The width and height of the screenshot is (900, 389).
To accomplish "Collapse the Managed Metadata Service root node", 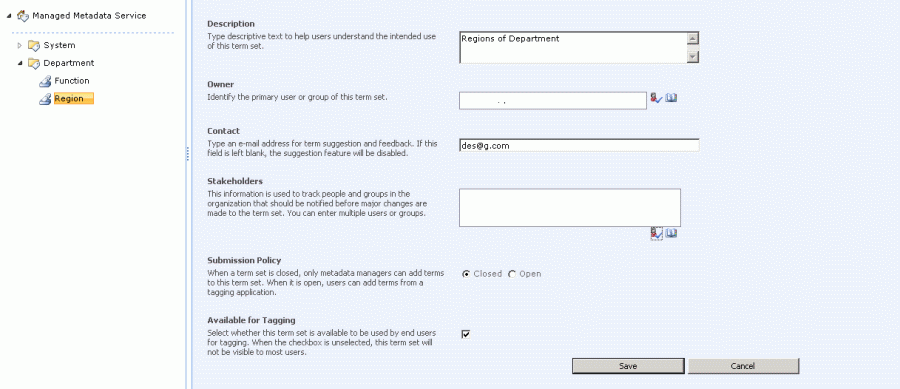I will click(x=9, y=16).
